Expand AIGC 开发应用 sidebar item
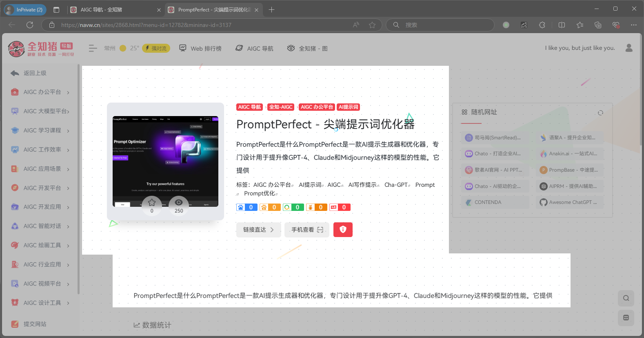 [x=40, y=207]
